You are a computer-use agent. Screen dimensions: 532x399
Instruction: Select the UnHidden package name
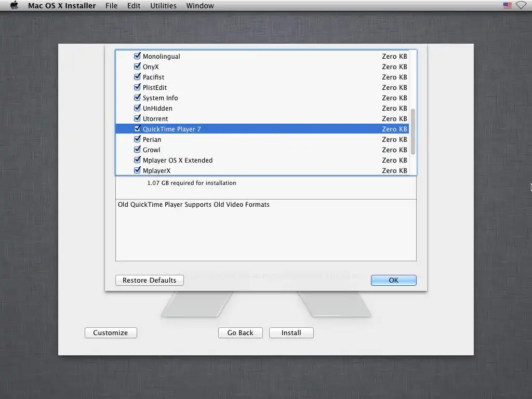(157, 108)
